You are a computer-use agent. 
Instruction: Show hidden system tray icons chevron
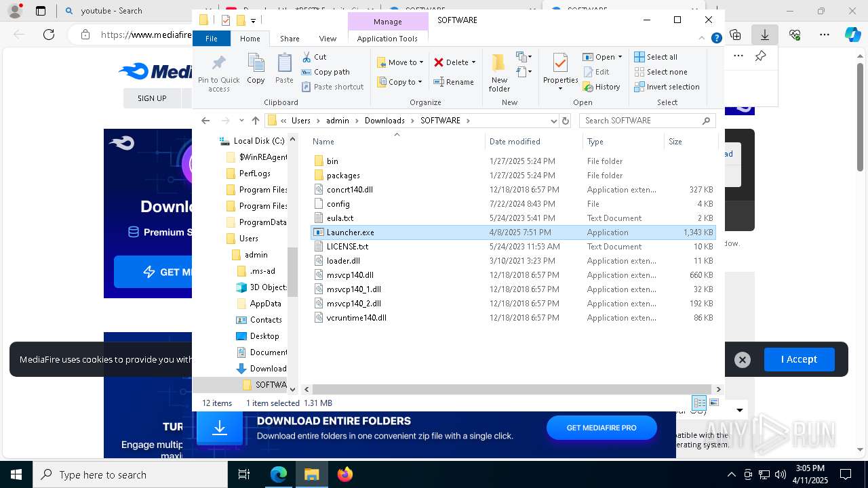tap(731, 474)
